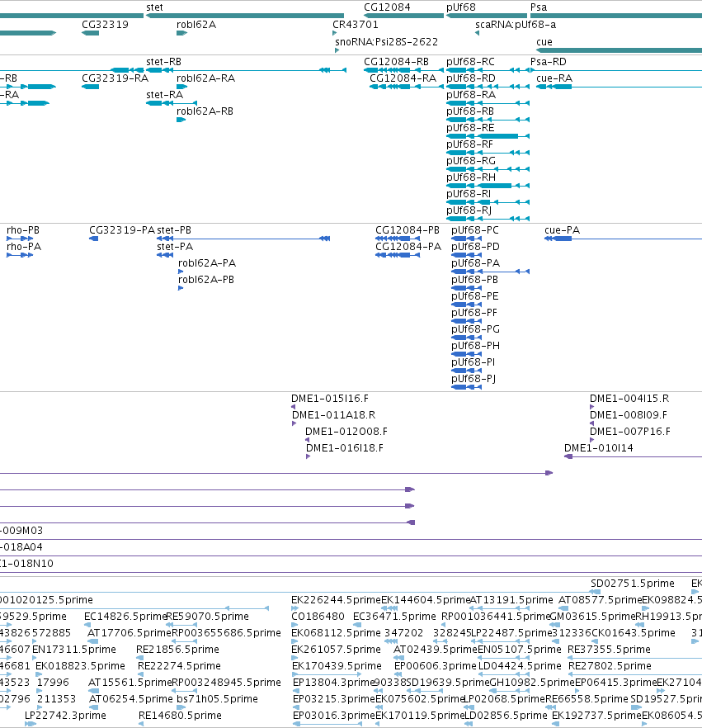
Task: Select the CR43701 gene label
Action: (x=356, y=25)
